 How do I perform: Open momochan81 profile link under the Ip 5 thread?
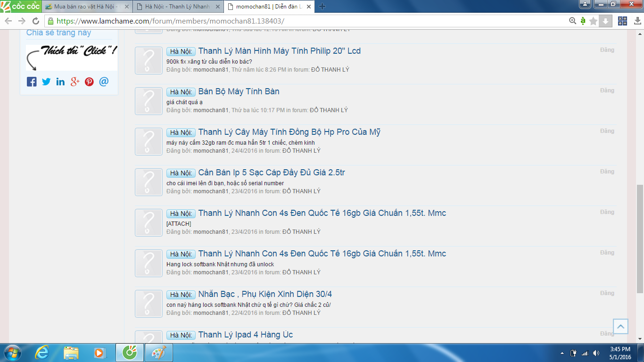point(211,191)
